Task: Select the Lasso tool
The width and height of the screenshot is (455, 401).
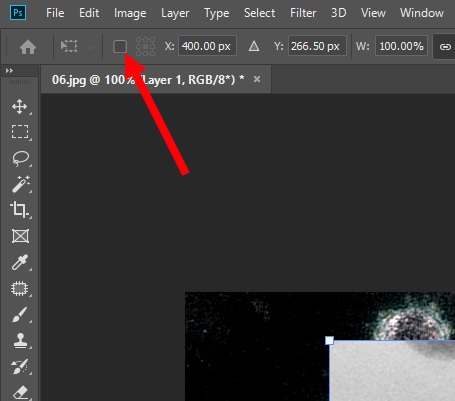Action: (20, 158)
